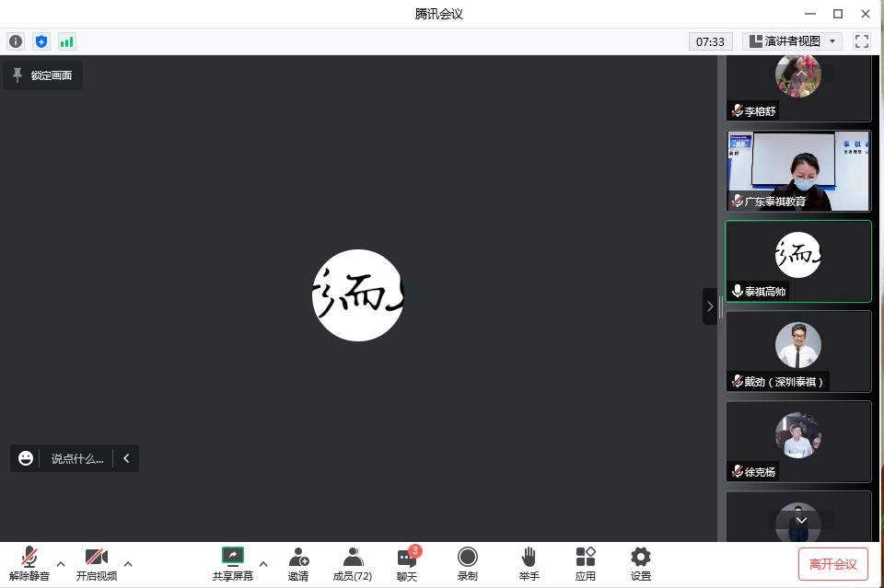Image resolution: width=884 pixels, height=588 pixels.
Task: Click 锁定画面 pin video button
Action: click(x=42, y=75)
